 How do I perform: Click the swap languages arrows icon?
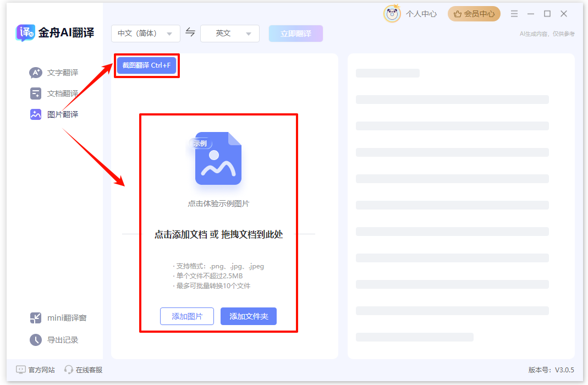coord(190,33)
